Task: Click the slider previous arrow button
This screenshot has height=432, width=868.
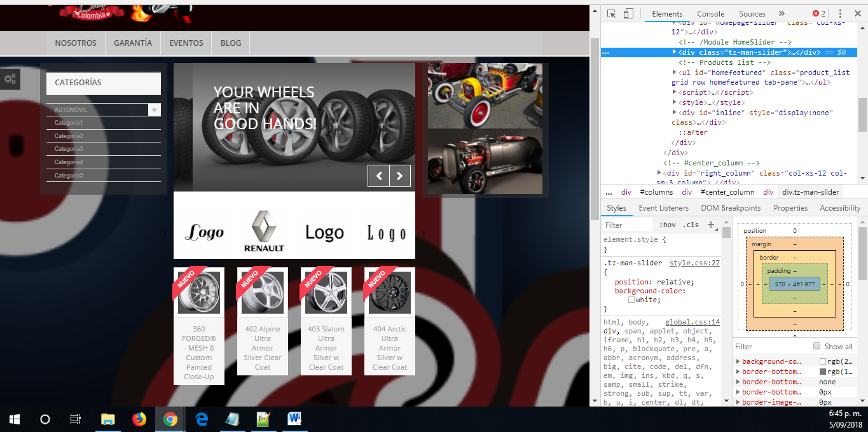Action: pos(378,176)
